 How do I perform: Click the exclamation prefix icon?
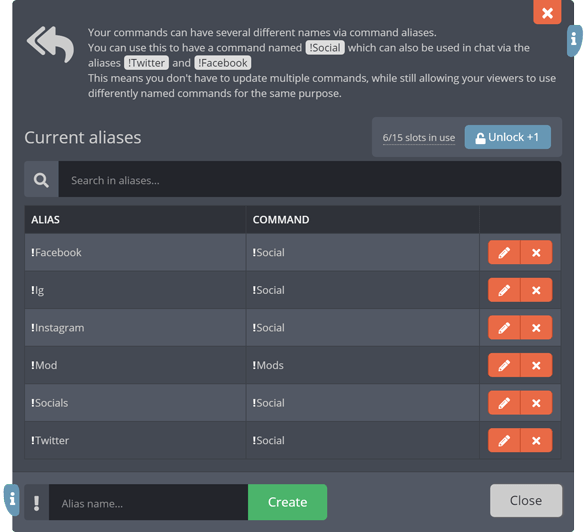point(37,502)
